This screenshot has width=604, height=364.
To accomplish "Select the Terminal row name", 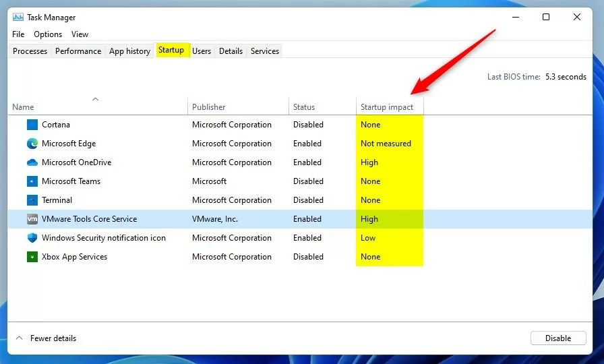I will coord(57,200).
